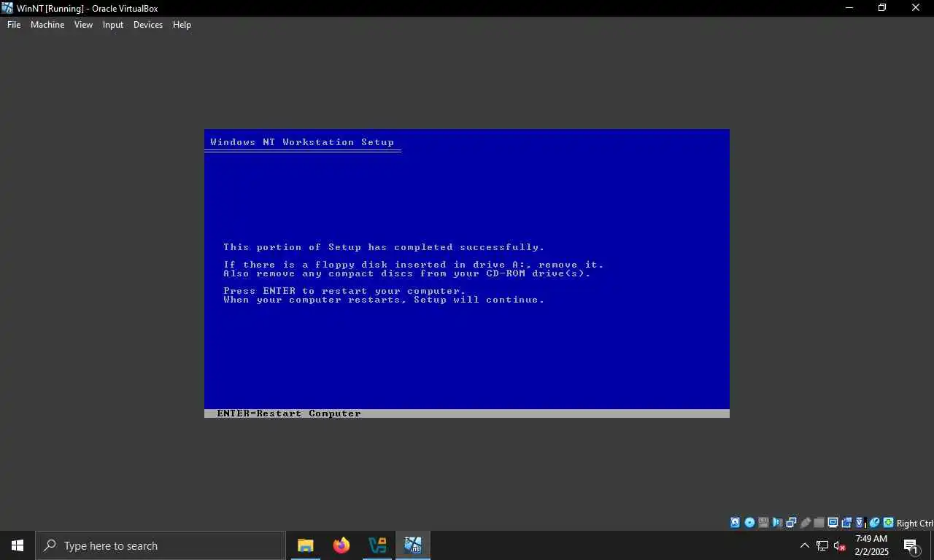Open the View menu
Screen dimensions: 934x560
(x=83, y=25)
